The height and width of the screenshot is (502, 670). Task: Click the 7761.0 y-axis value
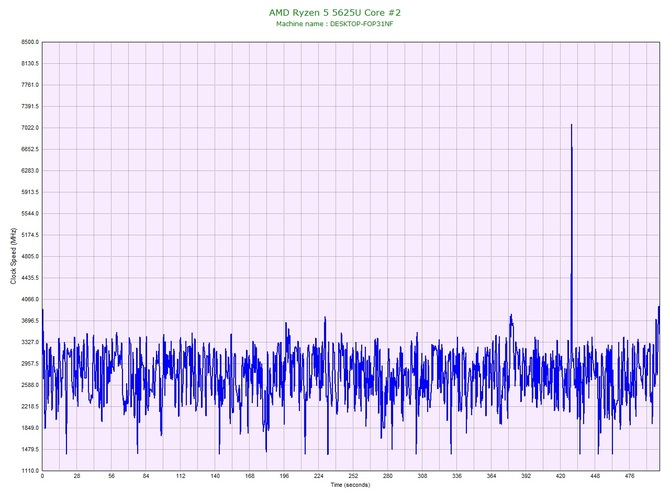point(29,85)
